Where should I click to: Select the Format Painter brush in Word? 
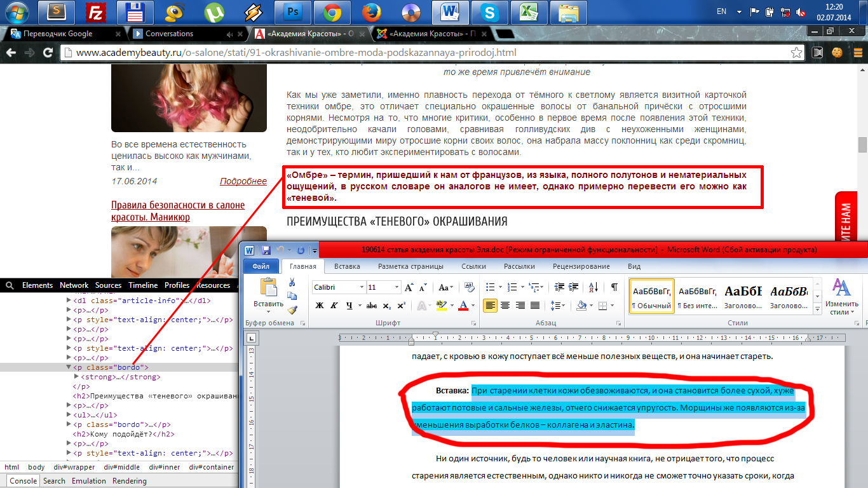(x=292, y=310)
